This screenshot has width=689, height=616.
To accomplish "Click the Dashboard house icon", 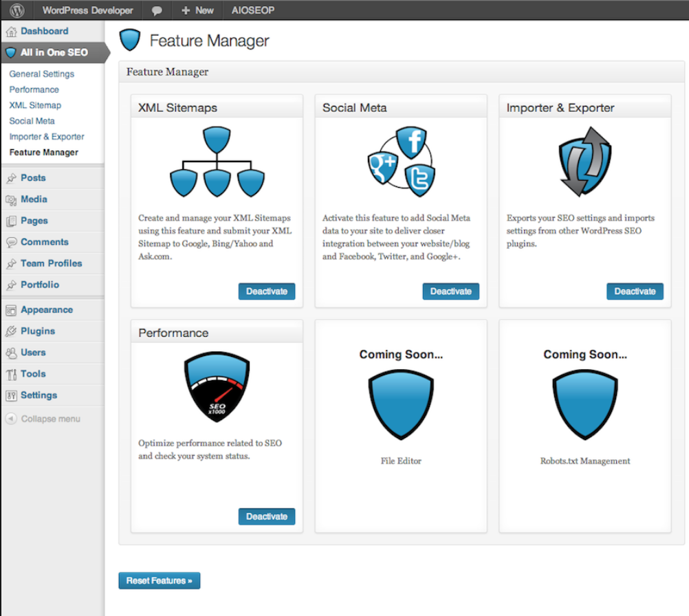I will click(12, 32).
